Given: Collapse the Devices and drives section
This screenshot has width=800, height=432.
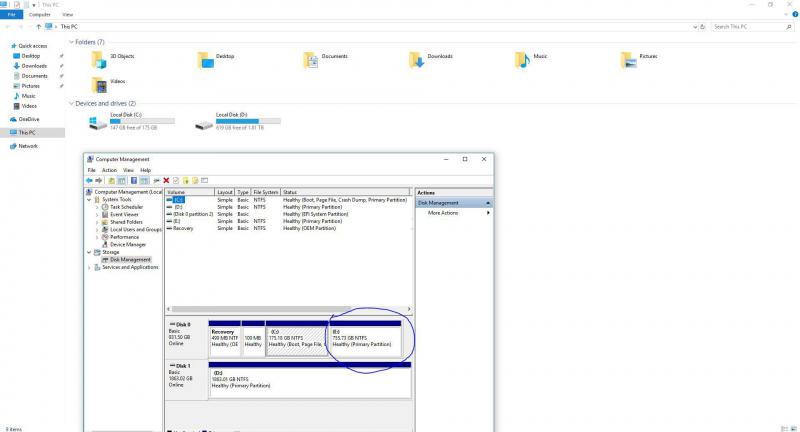Looking at the screenshot, I should point(70,103).
